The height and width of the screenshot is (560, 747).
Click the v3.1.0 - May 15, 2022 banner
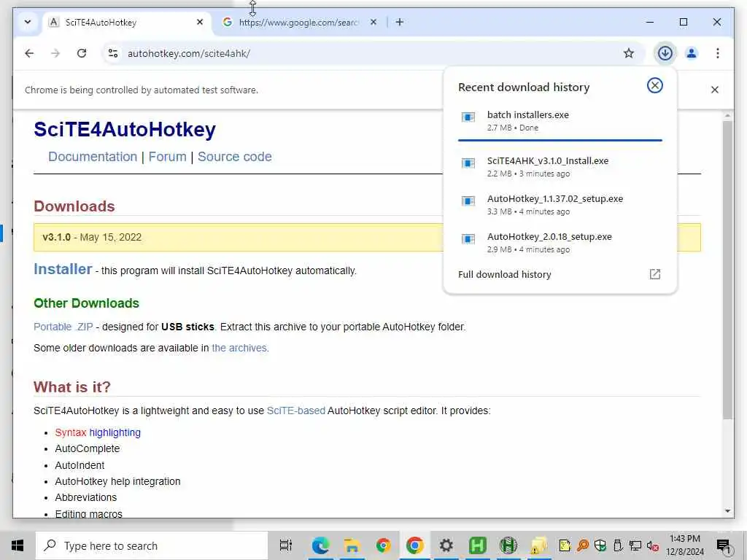pos(367,237)
